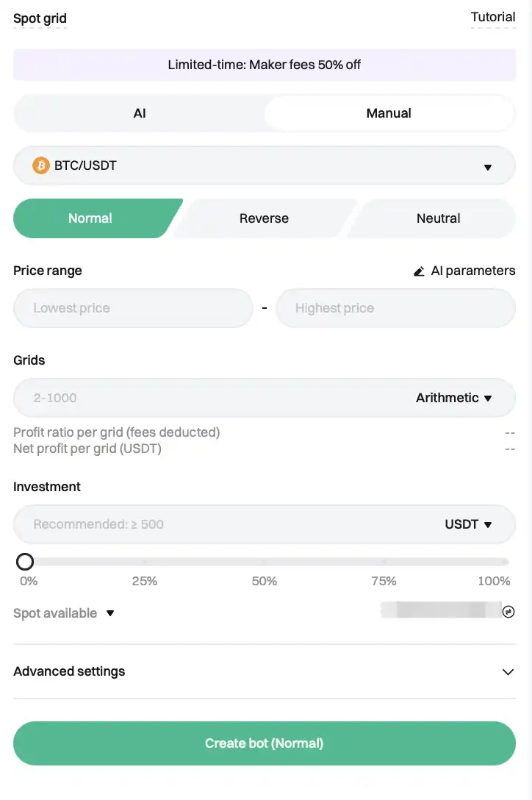The height and width of the screenshot is (800, 532).
Task: Click the AI parameters pencil icon
Action: pyautogui.click(x=419, y=271)
